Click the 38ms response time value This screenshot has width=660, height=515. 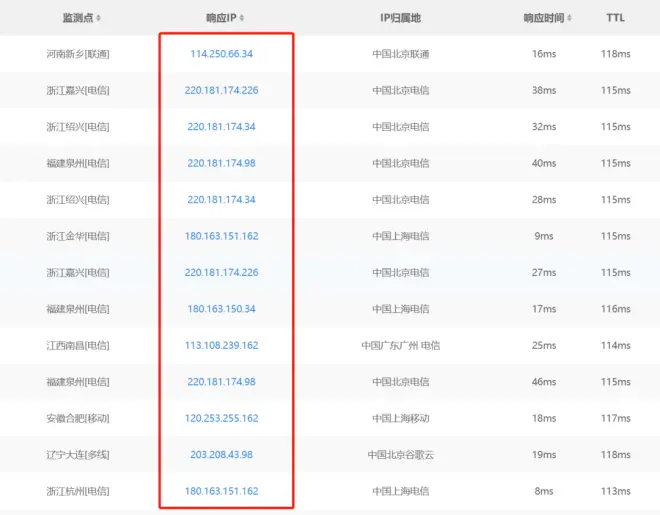pos(544,90)
